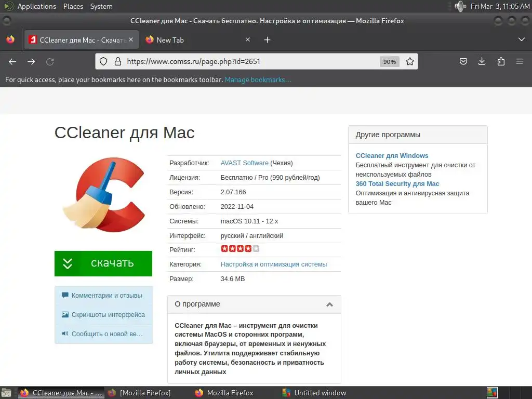
Task: Save the page to Pocket
Action: click(463, 61)
